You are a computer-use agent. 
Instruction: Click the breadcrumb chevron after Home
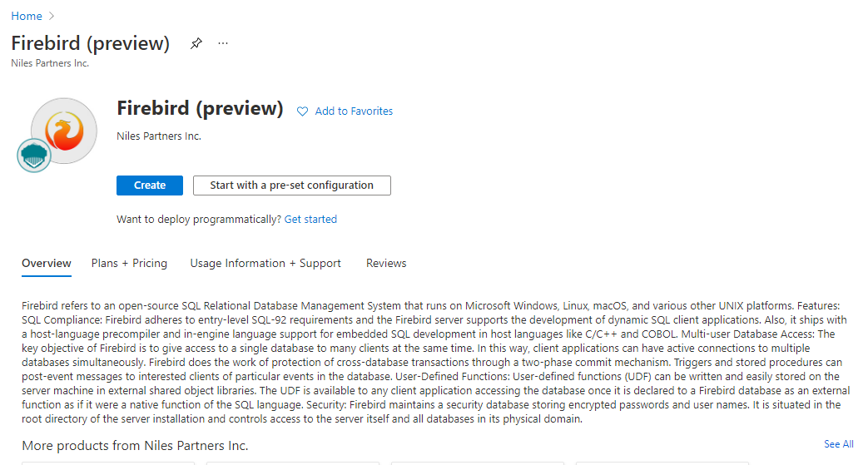(x=52, y=16)
